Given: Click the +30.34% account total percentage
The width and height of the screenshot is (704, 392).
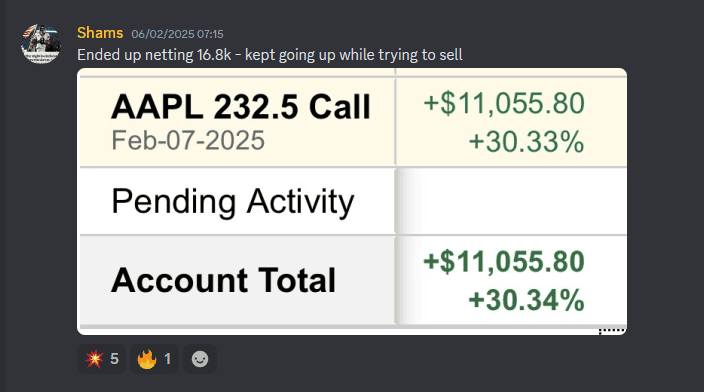Looking at the screenshot, I should tap(526, 300).
